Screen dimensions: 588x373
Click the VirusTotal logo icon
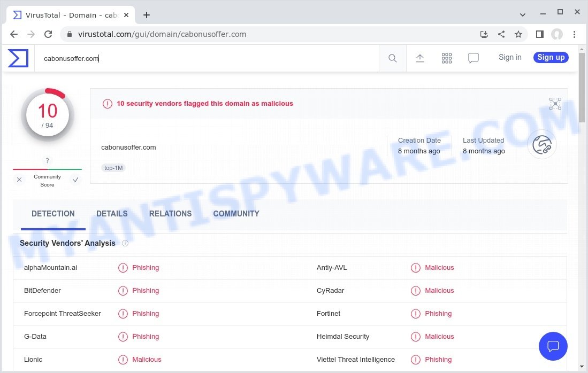click(18, 58)
